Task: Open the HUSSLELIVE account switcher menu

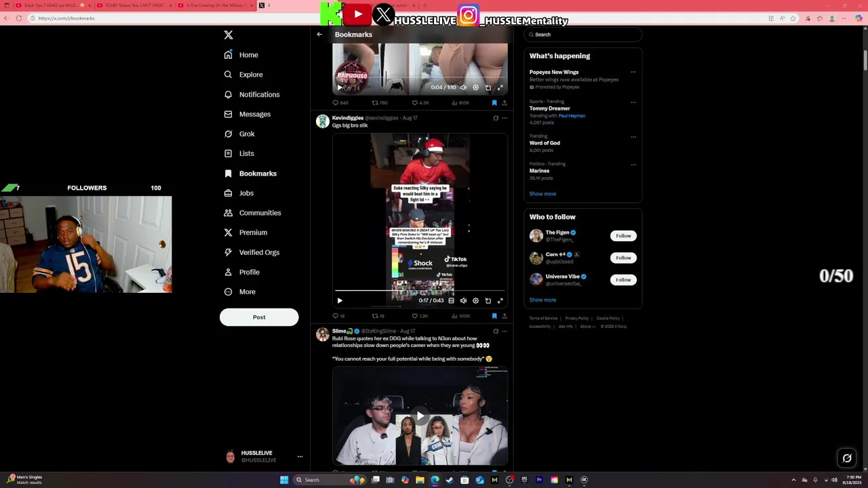Action: (x=300, y=457)
